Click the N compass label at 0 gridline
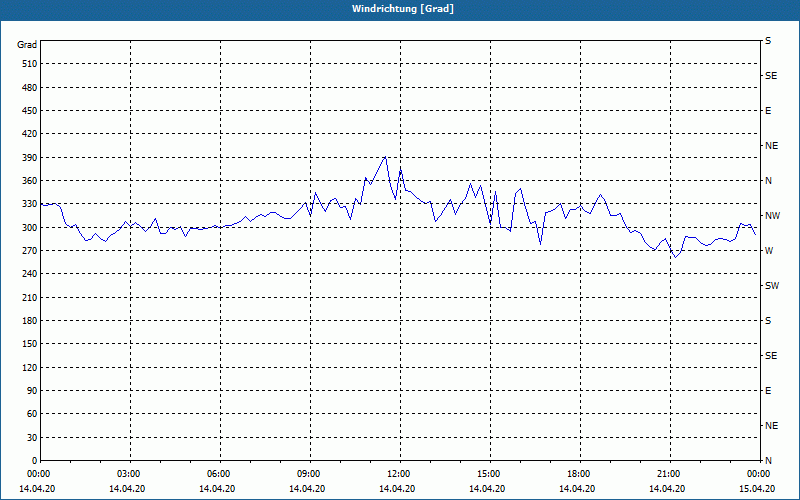 coord(768,461)
